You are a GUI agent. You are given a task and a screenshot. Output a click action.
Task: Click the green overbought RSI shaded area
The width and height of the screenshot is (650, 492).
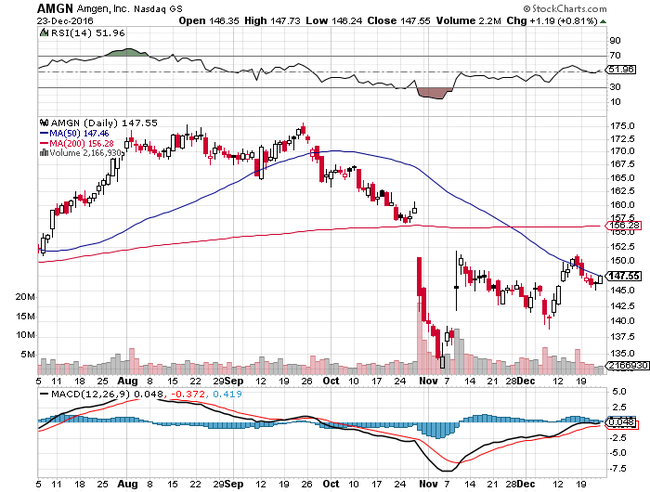point(128,52)
